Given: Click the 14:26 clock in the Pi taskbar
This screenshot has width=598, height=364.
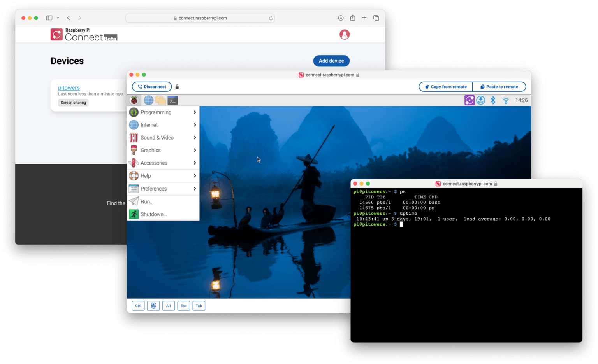Looking at the screenshot, I should pos(521,100).
